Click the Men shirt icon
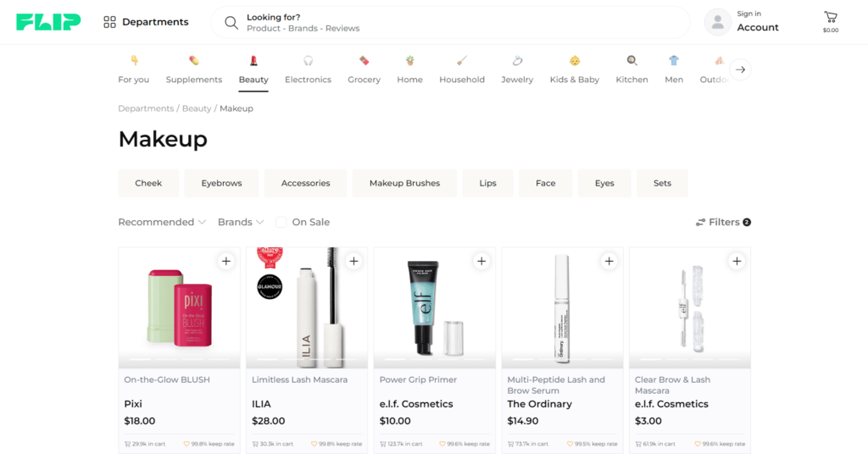Image resolution: width=868 pixels, height=454 pixels. click(x=674, y=60)
